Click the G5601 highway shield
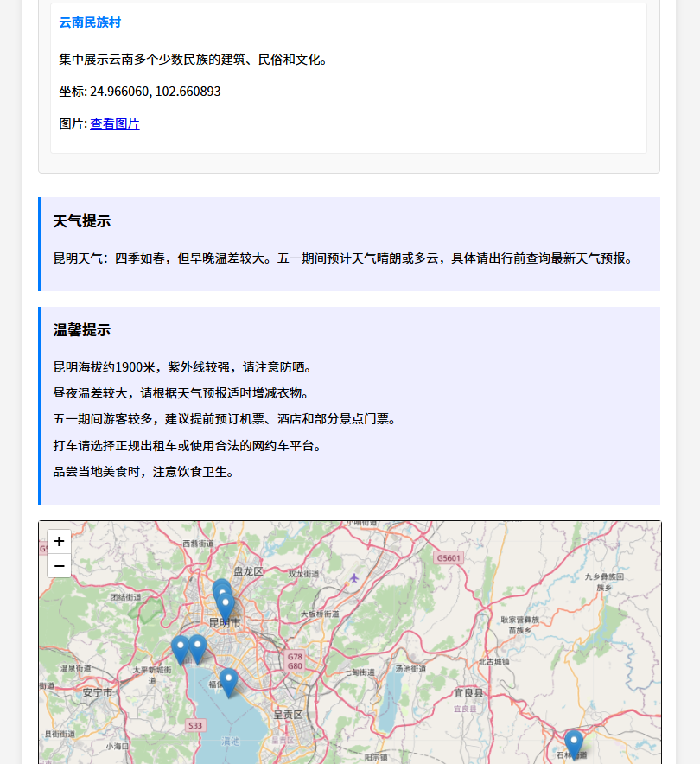This screenshot has width=700, height=764. (x=449, y=558)
